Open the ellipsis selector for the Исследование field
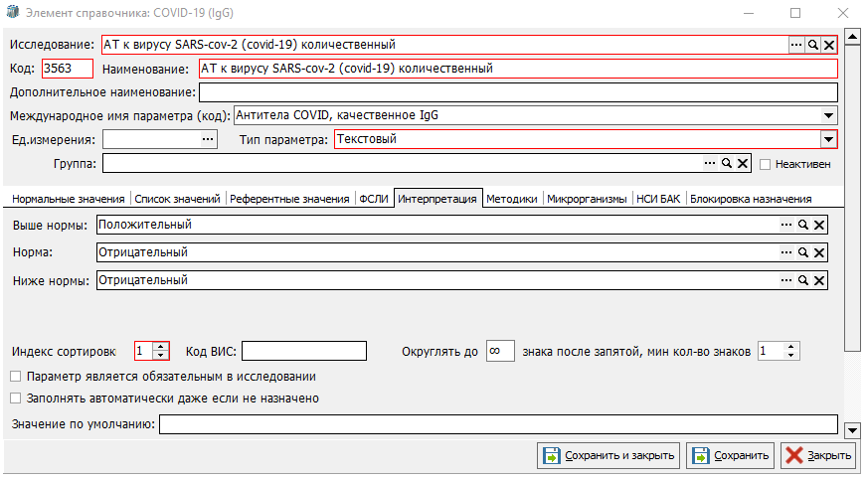Viewport: 868px width, 479px height. 795,45
